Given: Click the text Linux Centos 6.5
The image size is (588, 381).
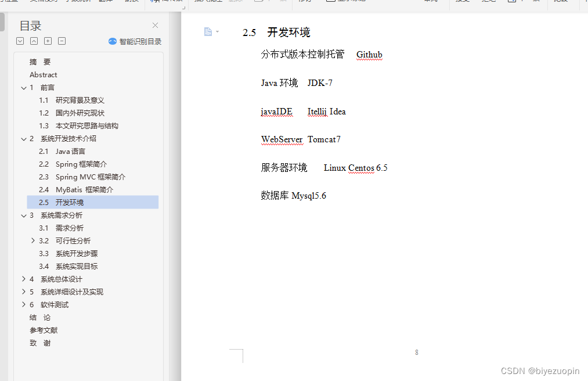Looking at the screenshot, I should tap(355, 168).
